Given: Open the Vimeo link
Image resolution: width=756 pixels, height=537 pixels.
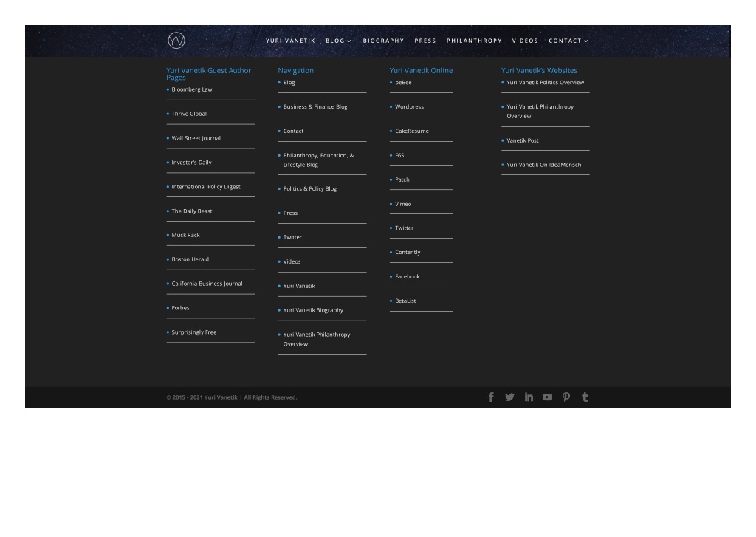Looking at the screenshot, I should pos(403,204).
